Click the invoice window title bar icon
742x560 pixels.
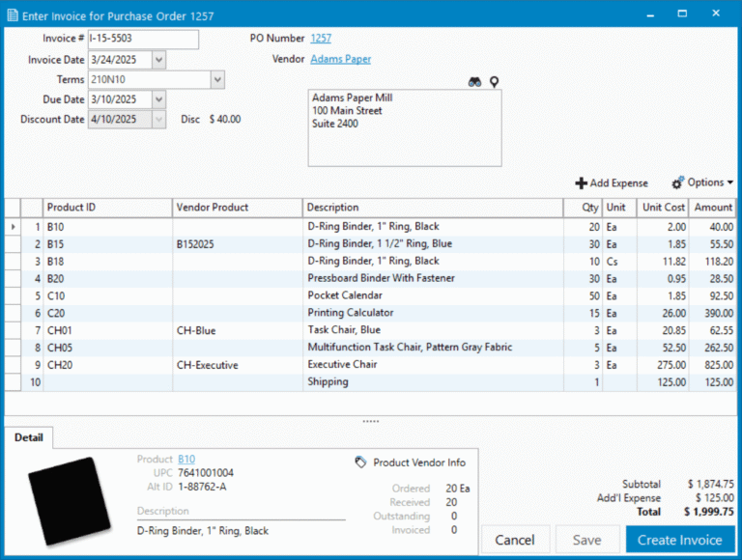point(11,15)
